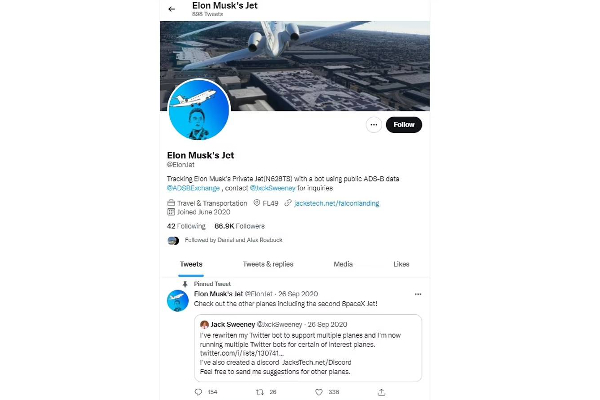View the jet header banner image
Image resolution: width=600 pixels, height=400 pixels.
(295, 66)
